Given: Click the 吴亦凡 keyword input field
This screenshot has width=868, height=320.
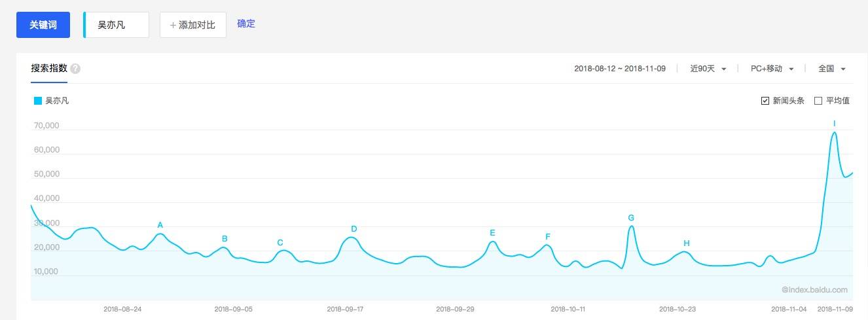Looking at the screenshot, I should coord(117,25).
